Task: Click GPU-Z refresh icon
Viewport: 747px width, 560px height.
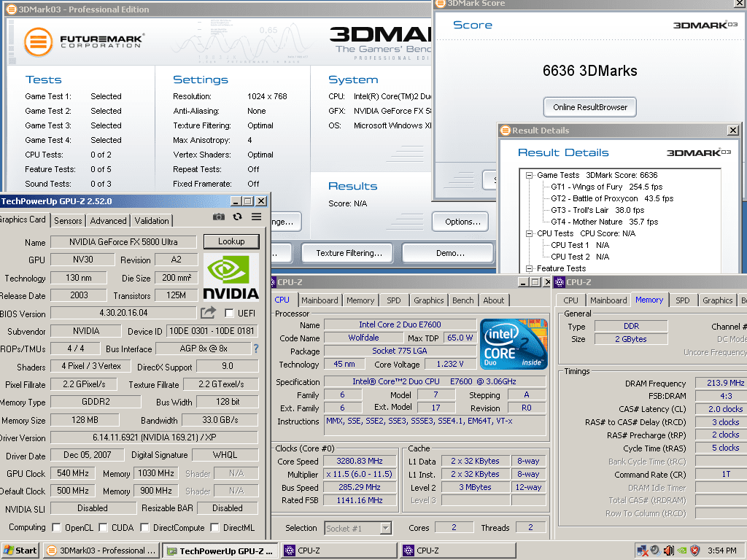Action: pyautogui.click(x=237, y=217)
